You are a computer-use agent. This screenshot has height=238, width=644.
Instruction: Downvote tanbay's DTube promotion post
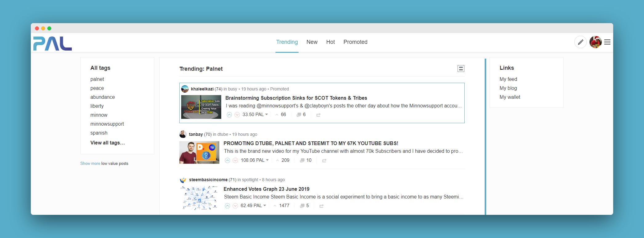click(x=235, y=160)
